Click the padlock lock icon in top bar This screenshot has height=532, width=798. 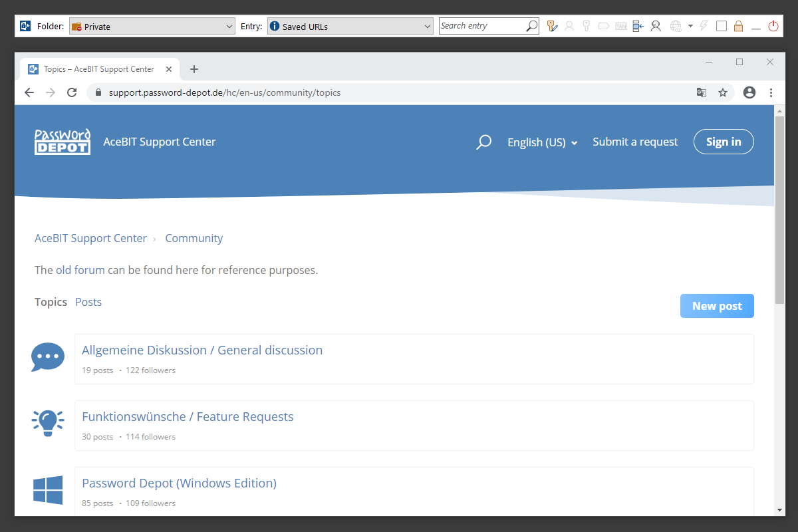coord(738,26)
